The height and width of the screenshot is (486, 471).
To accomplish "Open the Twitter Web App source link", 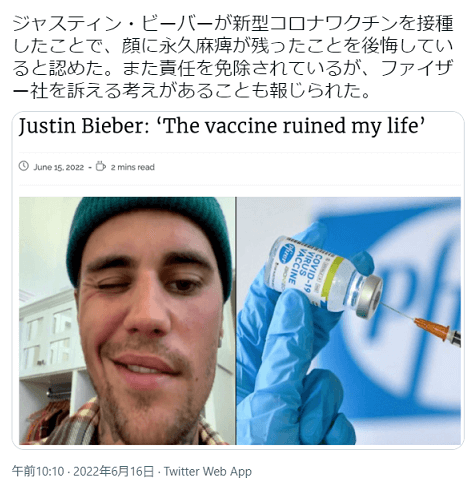I will (208, 471).
